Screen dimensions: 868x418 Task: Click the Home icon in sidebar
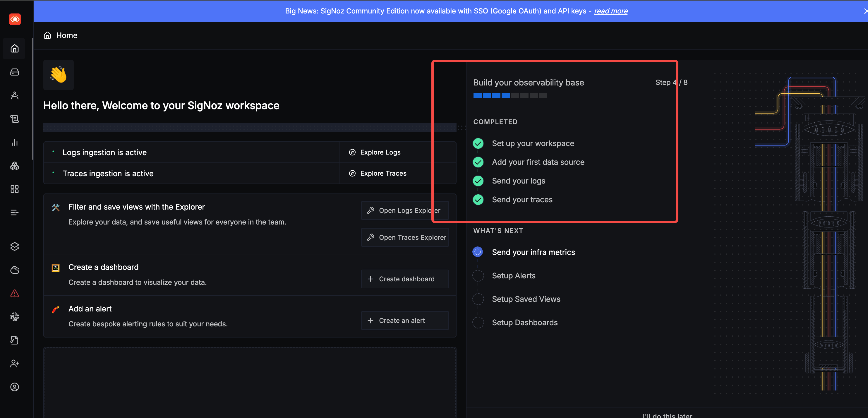tap(15, 49)
